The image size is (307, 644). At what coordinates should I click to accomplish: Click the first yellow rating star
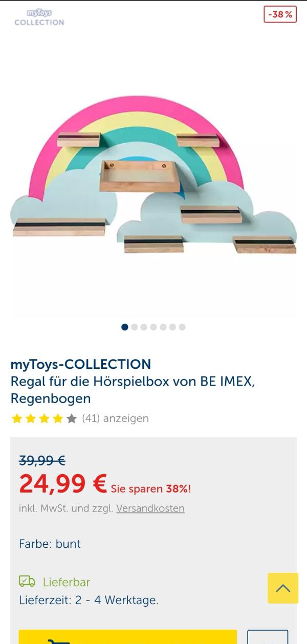click(x=16, y=419)
